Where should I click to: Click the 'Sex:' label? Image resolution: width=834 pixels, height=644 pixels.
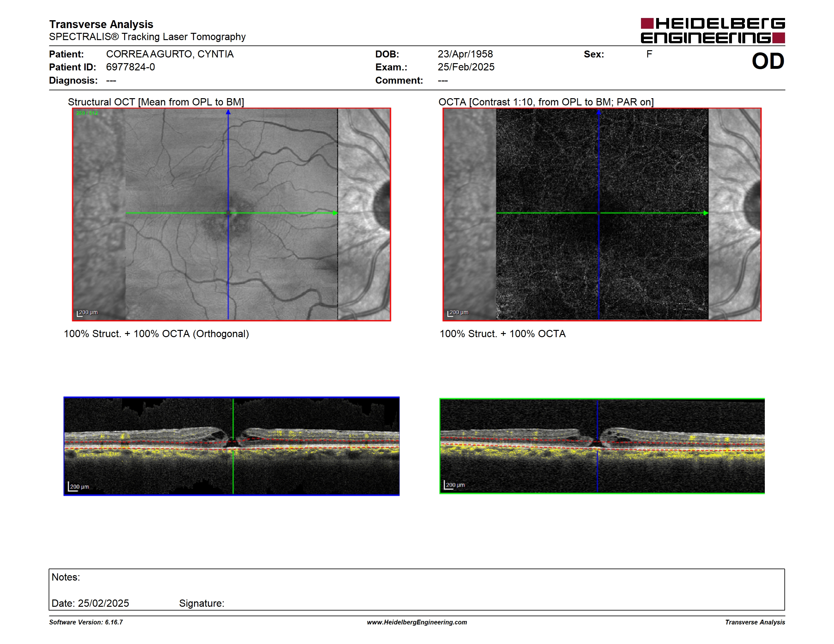pos(594,54)
